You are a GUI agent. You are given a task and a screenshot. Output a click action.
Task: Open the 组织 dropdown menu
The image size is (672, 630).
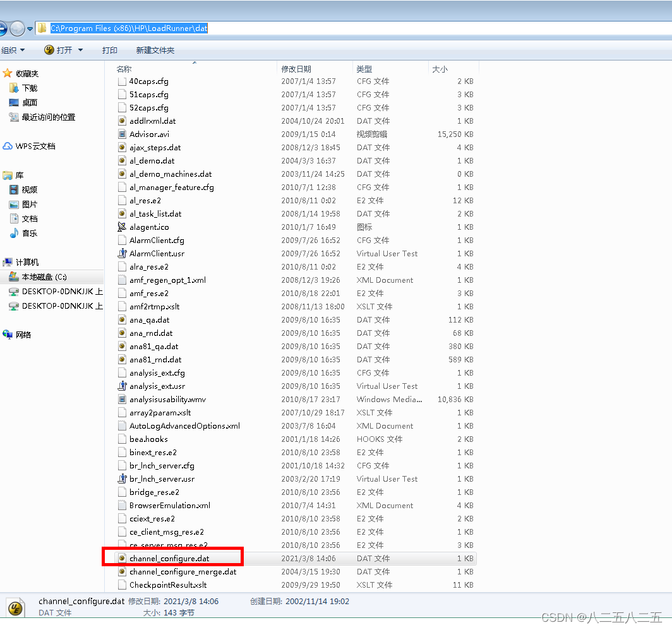[13, 51]
